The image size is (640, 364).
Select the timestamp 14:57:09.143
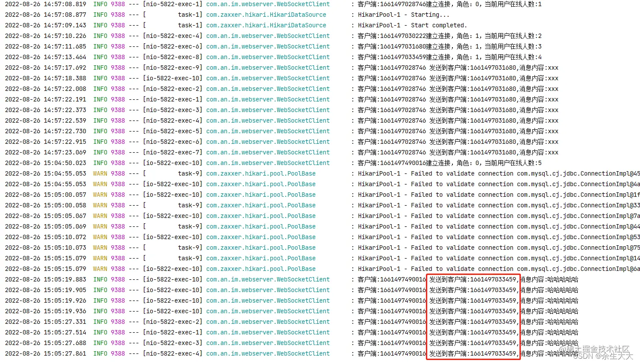point(65,25)
